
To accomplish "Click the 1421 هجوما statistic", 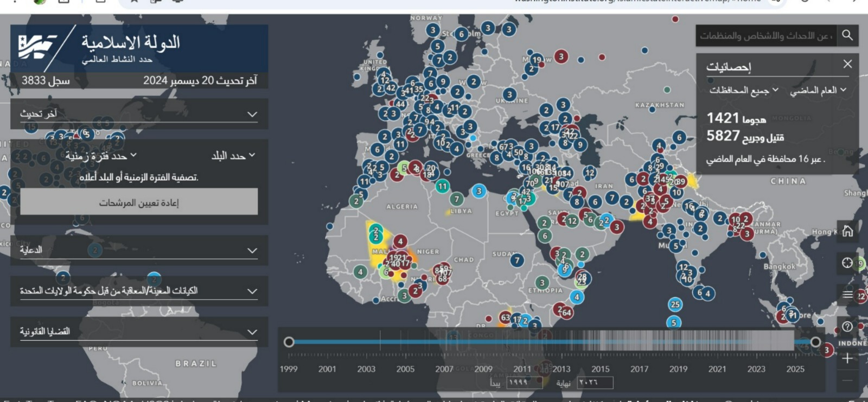I will pos(736,118).
